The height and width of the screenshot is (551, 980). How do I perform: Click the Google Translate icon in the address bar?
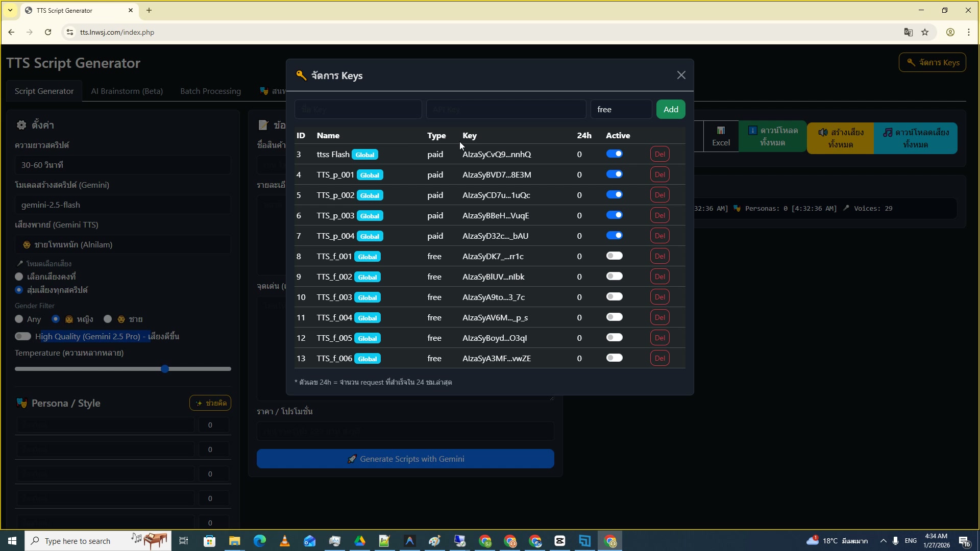[908, 32]
